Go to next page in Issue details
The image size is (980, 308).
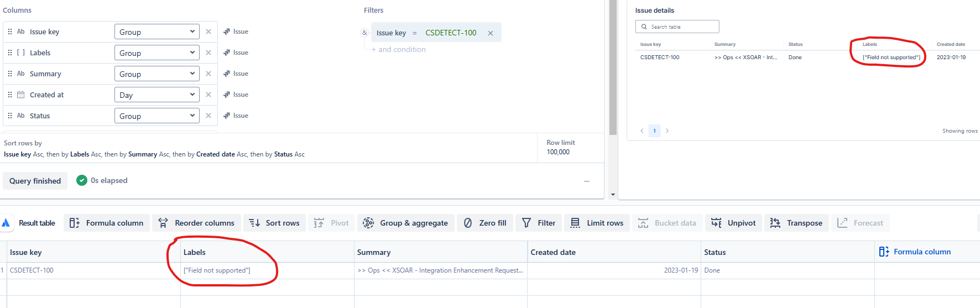[x=667, y=130]
